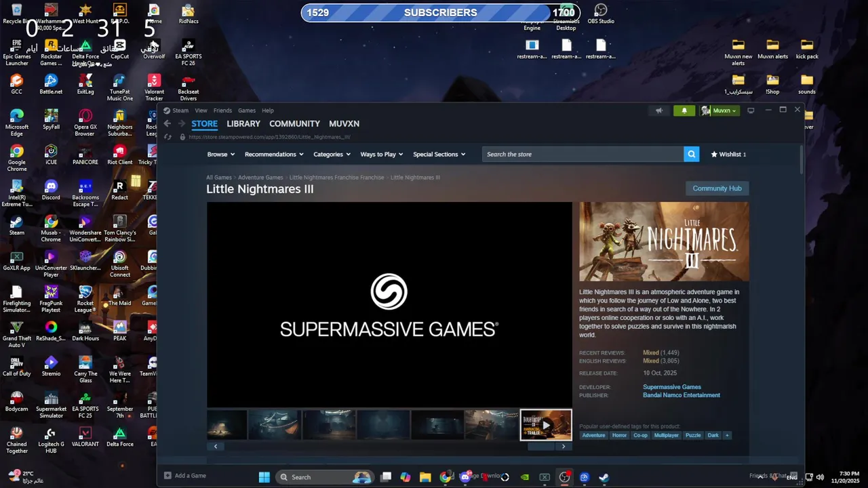This screenshot has height=488, width=868.
Task: Expand the Recommendations dropdown
Action: 275,154
